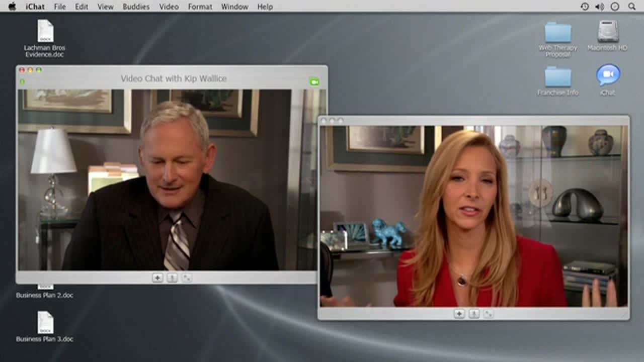644x362 pixels.
Task: Select the Lachman Bros Evidence.doc file icon
Action: [45, 31]
